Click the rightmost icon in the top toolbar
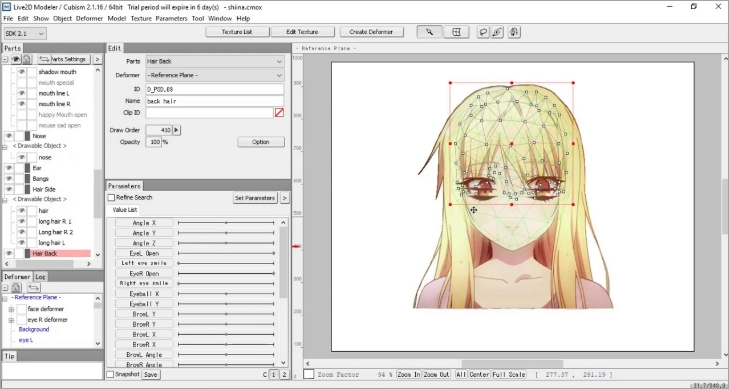The image size is (729, 389). (514, 32)
